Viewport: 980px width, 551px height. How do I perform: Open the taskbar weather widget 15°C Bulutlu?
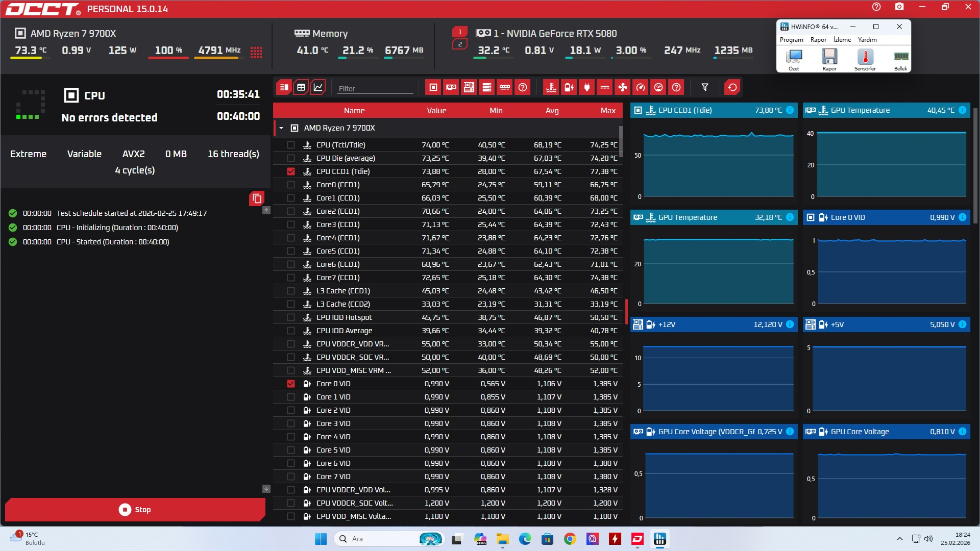click(x=28, y=539)
